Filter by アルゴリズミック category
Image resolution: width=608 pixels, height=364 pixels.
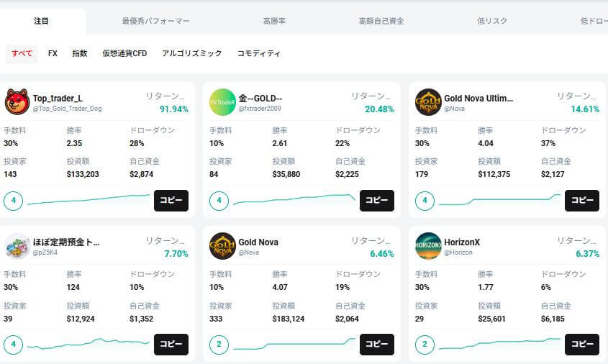pos(191,53)
